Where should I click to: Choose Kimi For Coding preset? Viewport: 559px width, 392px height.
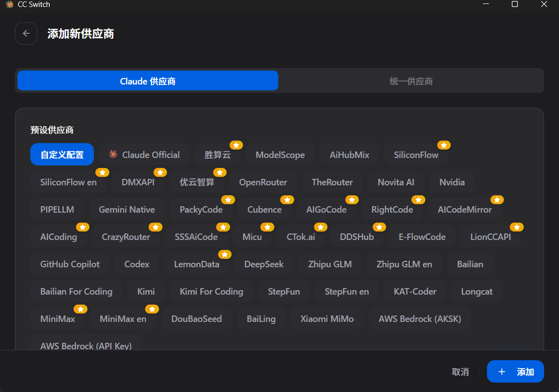(x=211, y=291)
